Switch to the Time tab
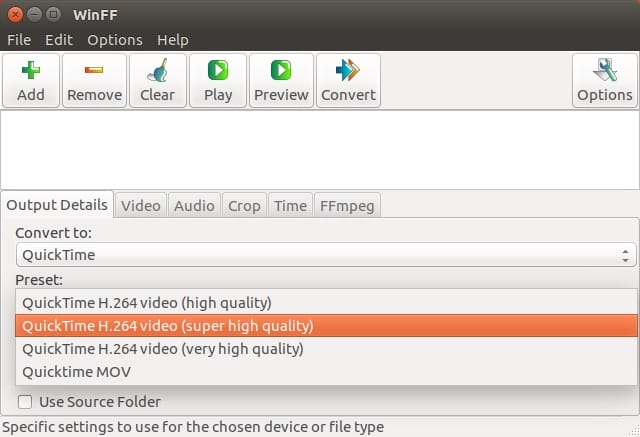 pos(290,206)
